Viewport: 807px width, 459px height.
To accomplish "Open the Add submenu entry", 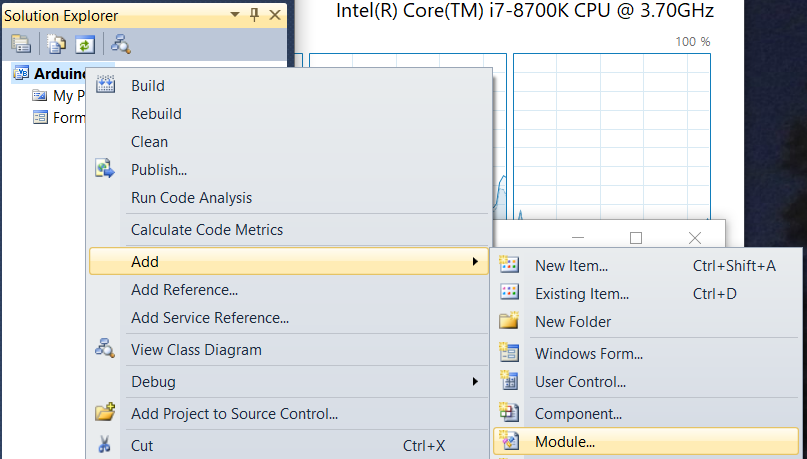I will 288,261.
